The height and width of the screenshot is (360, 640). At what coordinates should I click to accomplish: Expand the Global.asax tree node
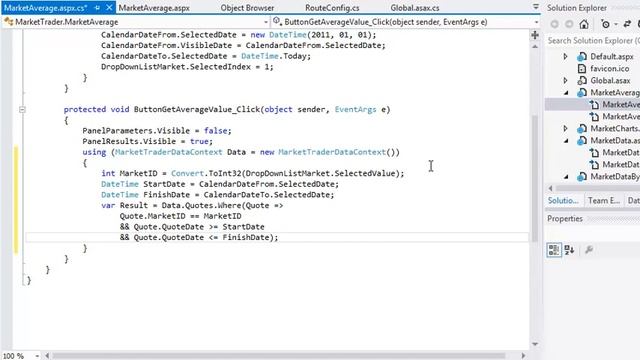pyautogui.click(x=566, y=80)
